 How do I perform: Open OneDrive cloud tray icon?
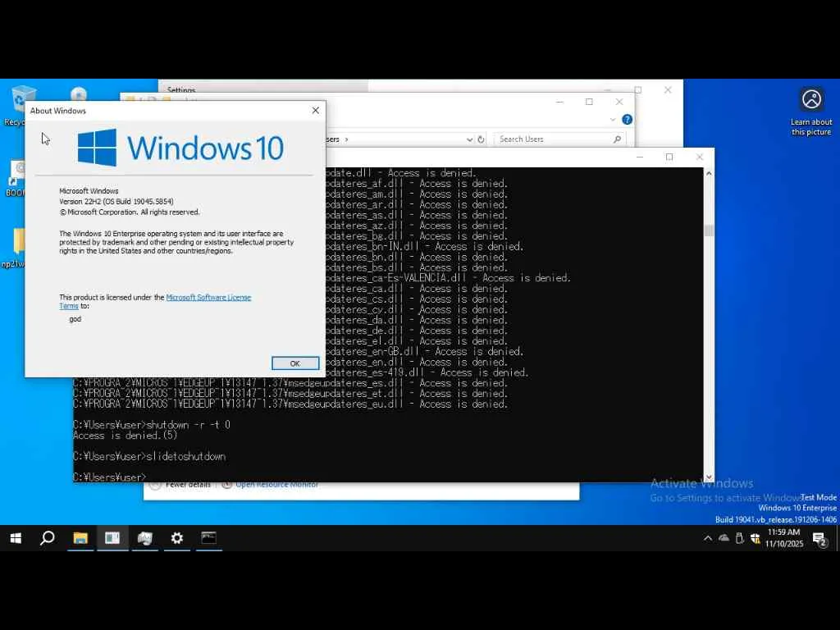(x=724, y=538)
